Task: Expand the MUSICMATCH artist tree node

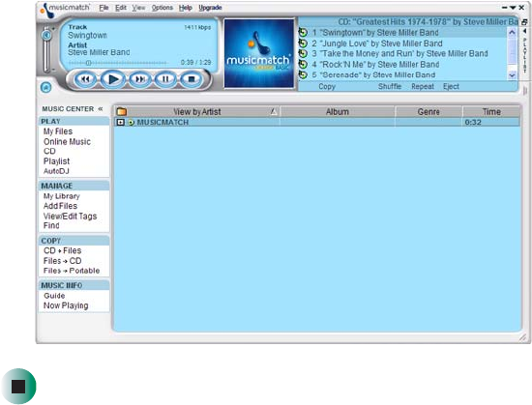Action: click(x=120, y=123)
